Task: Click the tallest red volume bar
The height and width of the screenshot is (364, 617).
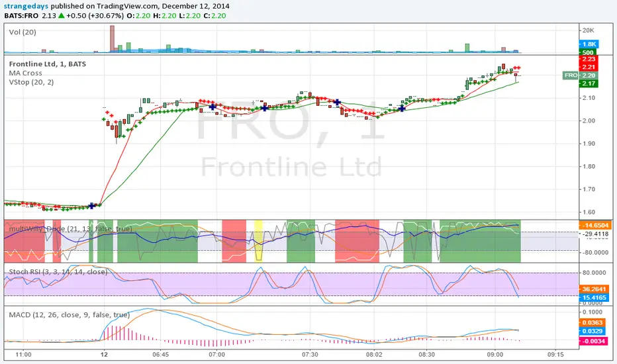Action: 112,39
